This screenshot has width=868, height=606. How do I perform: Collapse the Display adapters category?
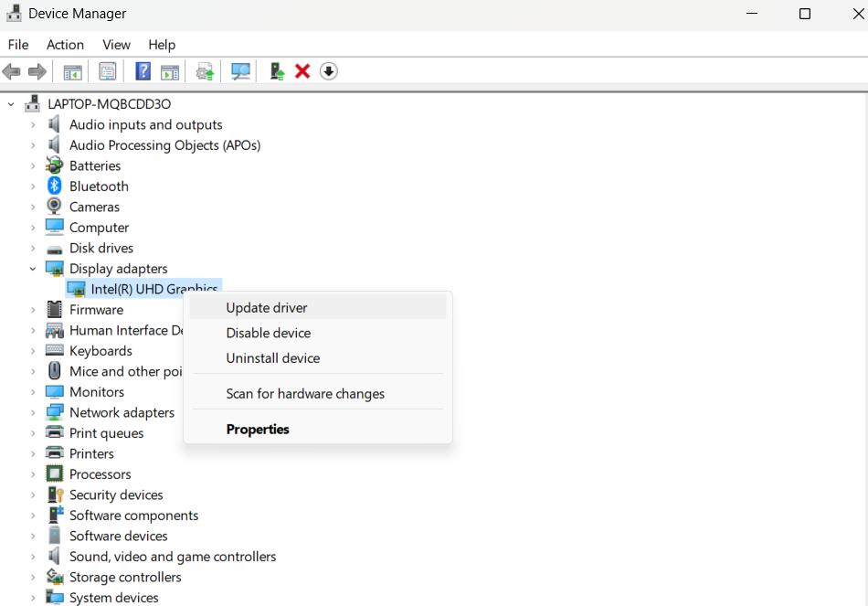pos(33,269)
